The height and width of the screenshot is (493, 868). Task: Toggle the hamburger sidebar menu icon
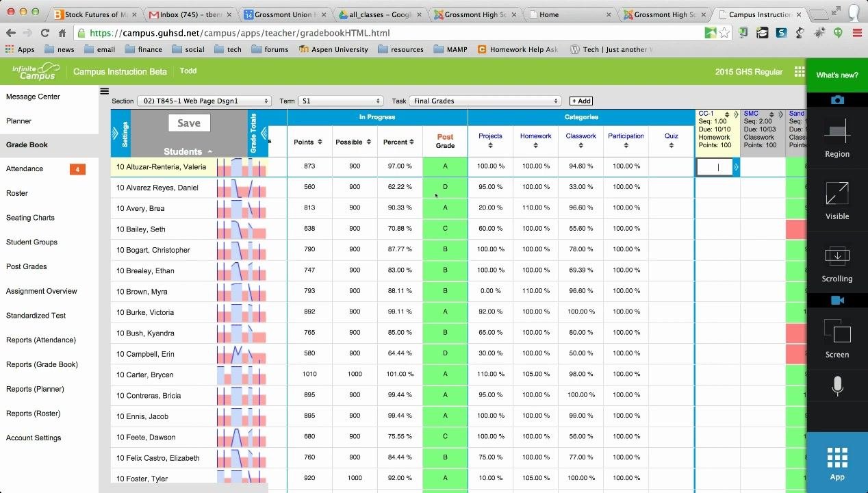(x=104, y=91)
